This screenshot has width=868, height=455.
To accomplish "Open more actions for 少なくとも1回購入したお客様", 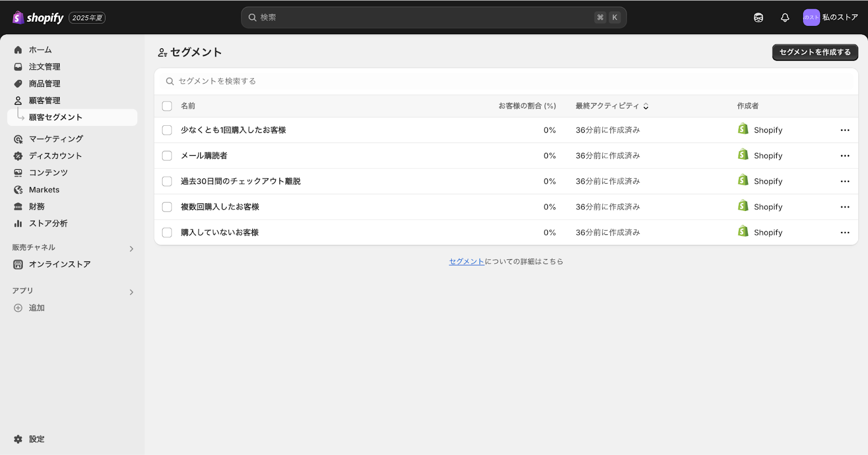I will [845, 130].
